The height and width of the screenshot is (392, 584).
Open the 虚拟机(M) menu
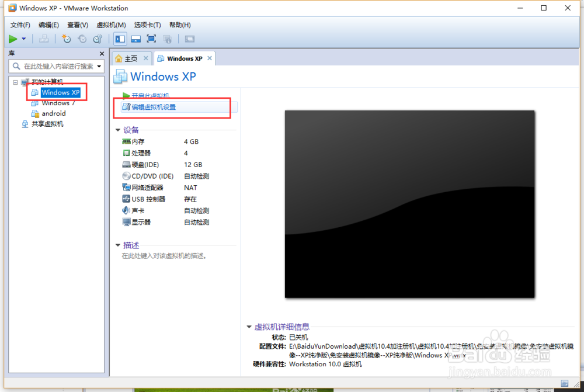pos(111,25)
